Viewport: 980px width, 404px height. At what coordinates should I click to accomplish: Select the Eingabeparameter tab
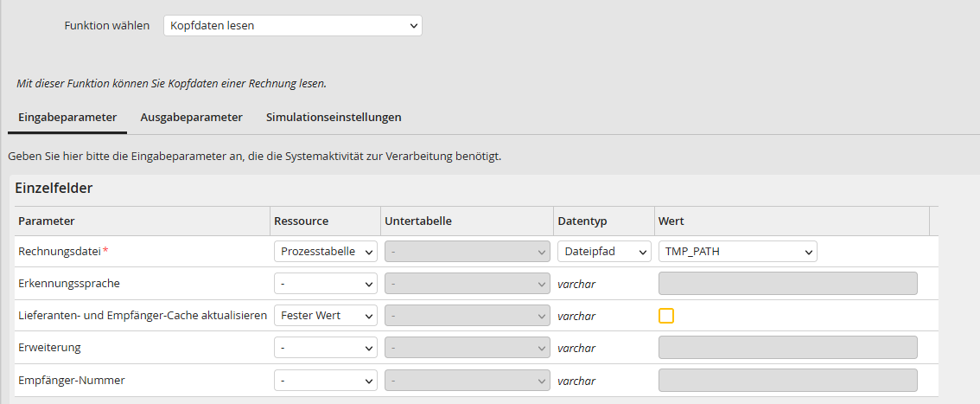pyautogui.click(x=67, y=117)
